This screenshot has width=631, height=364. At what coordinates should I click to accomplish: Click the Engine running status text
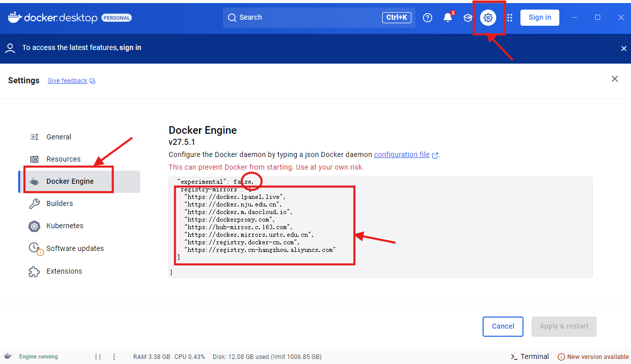[x=38, y=357]
